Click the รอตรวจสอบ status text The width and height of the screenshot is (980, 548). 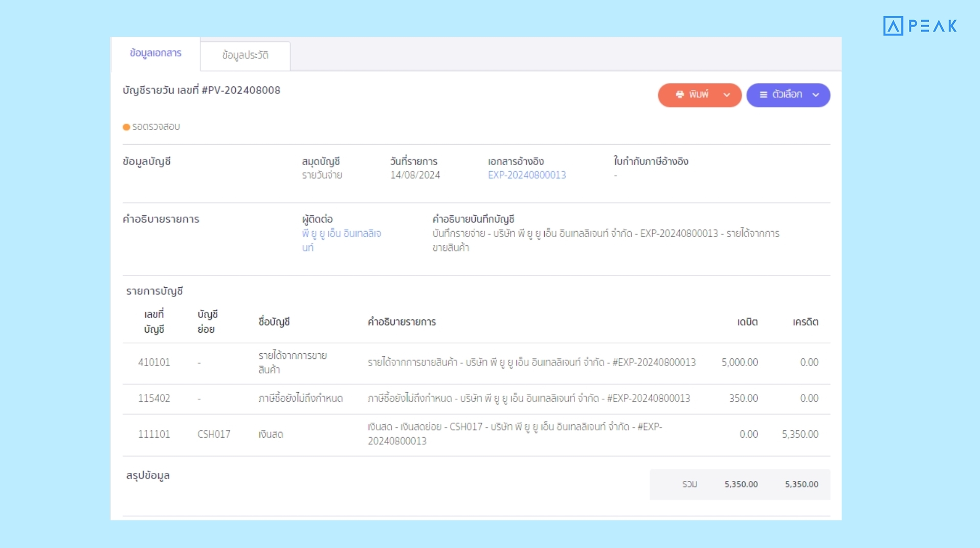[156, 127]
